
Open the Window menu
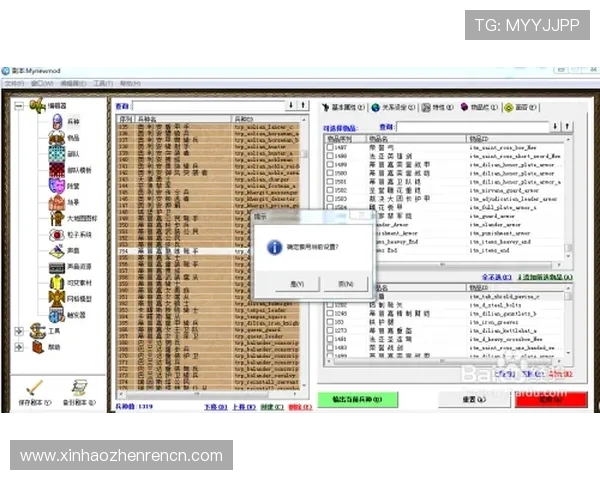[42, 83]
